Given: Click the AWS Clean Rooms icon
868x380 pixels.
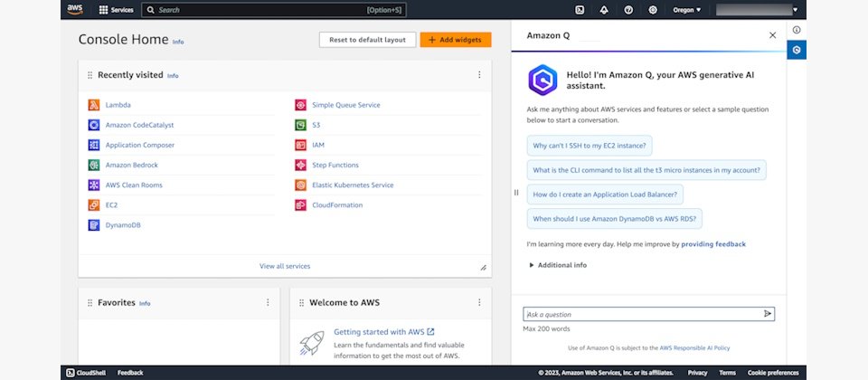Looking at the screenshot, I should [93, 185].
